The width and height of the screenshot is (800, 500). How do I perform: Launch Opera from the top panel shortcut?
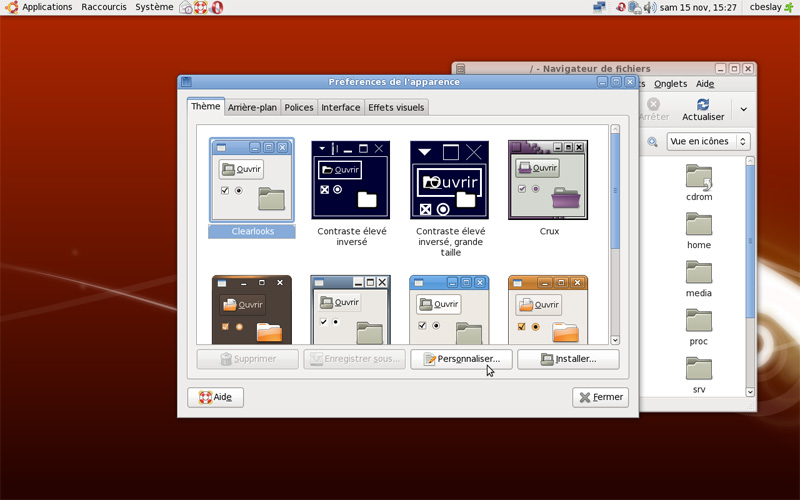point(216,8)
